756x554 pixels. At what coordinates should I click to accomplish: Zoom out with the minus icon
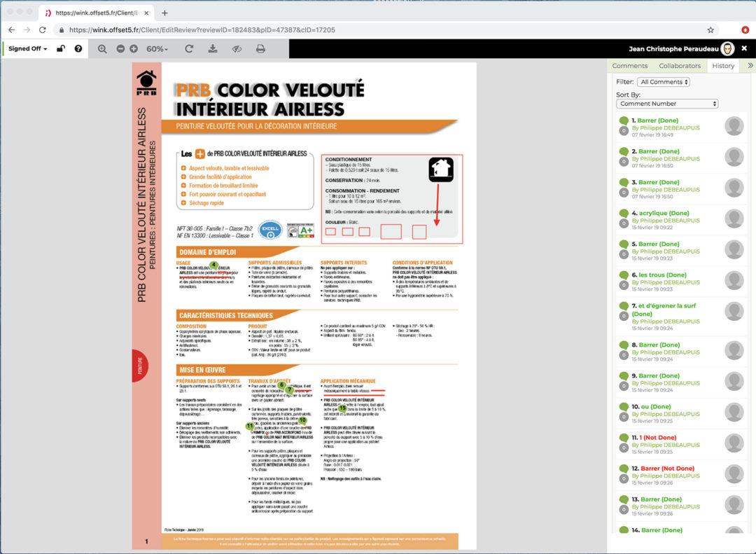[120, 49]
